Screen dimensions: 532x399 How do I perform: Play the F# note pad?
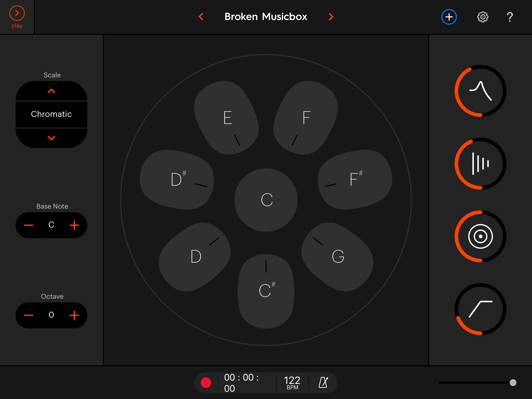[355, 179]
